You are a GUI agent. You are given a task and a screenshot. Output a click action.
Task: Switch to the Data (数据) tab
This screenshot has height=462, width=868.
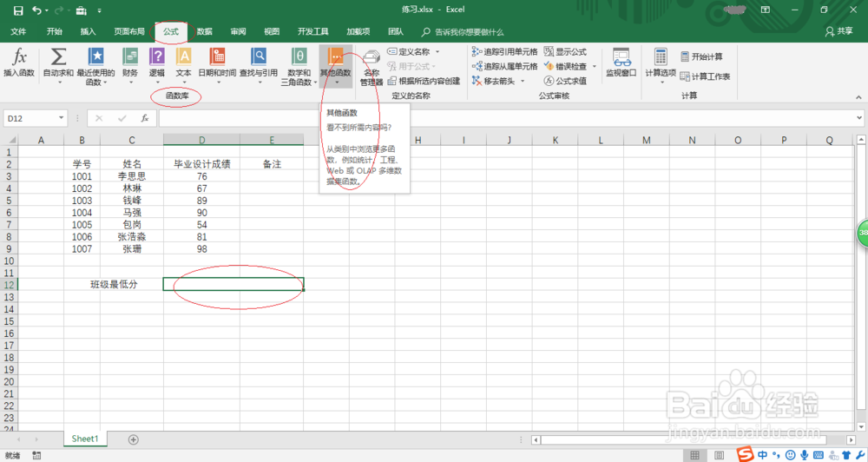click(x=204, y=31)
